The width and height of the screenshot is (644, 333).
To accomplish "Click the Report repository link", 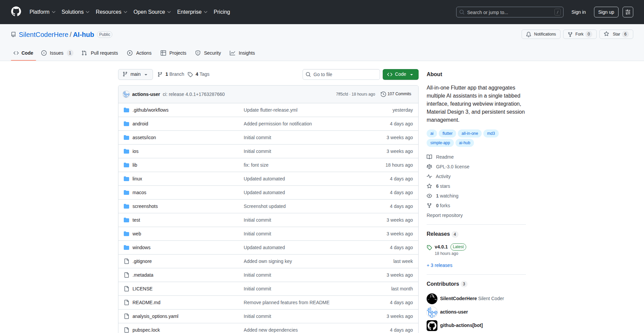I will (x=444, y=215).
